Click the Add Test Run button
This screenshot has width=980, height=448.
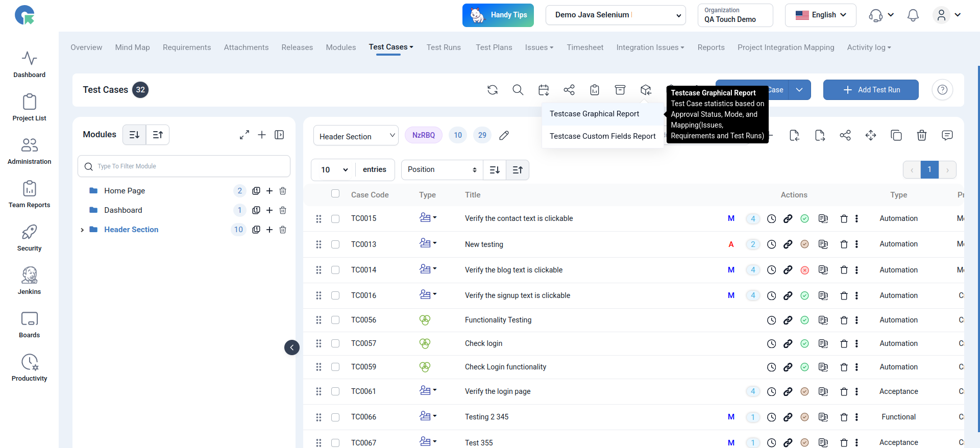[x=871, y=90]
